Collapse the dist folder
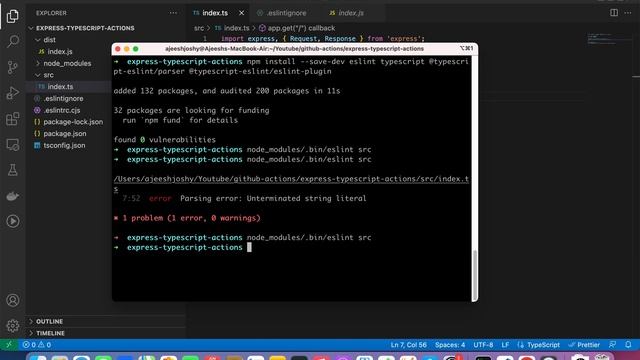 [x=49, y=40]
